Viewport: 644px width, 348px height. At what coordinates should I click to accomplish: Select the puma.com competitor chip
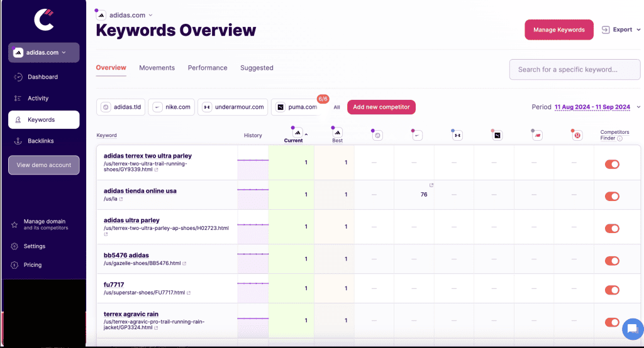click(x=297, y=107)
